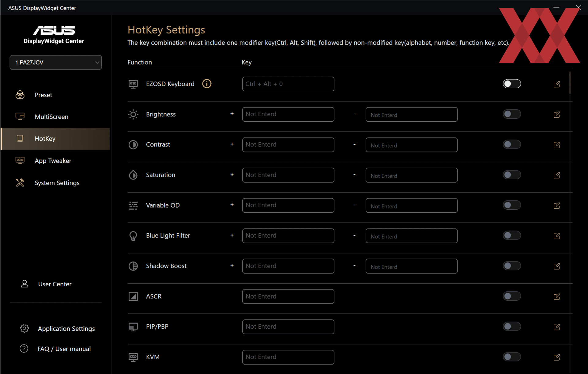Image resolution: width=588 pixels, height=374 pixels.
Task: Click the Variable OD icon
Action: 133,205
